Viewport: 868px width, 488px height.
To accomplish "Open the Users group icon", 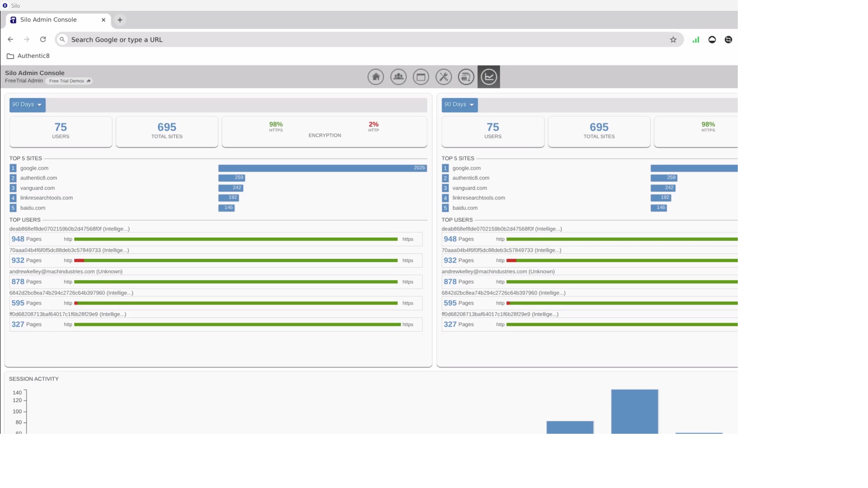I will click(398, 77).
